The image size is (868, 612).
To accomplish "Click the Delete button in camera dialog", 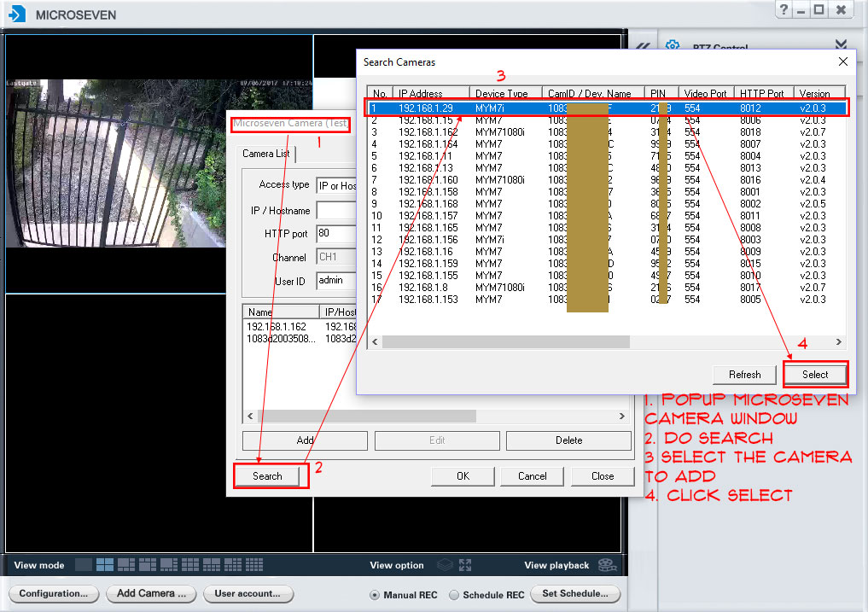I will pyautogui.click(x=568, y=440).
